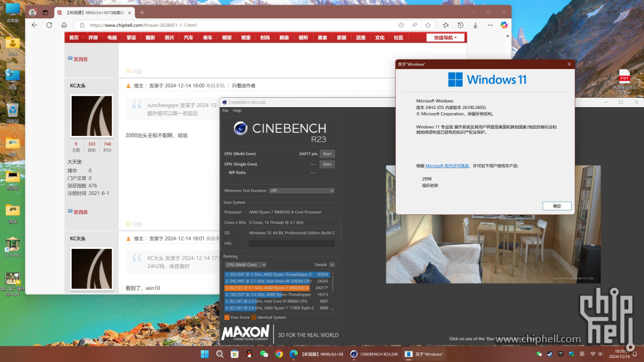Switch to 关于"Windows" taskbar button
The width and height of the screenshot is (644, 362).
[425, 354]
